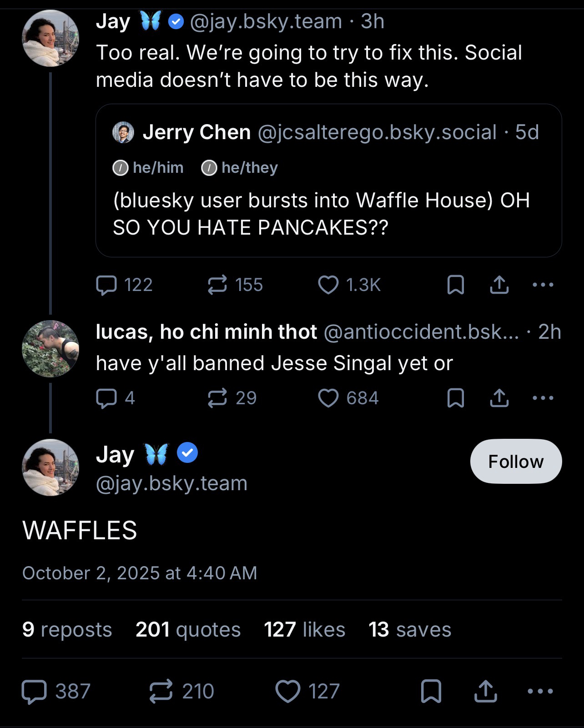The height and width of the screenshot is (728, 584).
Task: Like the main WAFFLES post
Action: [x=288, y=691]
